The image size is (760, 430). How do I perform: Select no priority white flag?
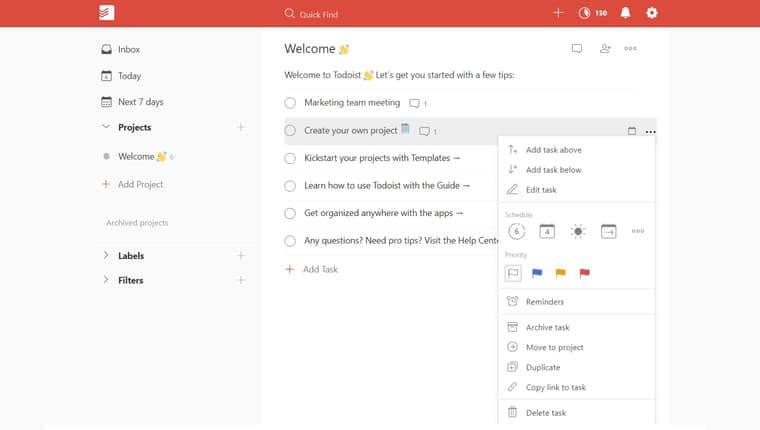pyautogui.click(x=513, y=273)
